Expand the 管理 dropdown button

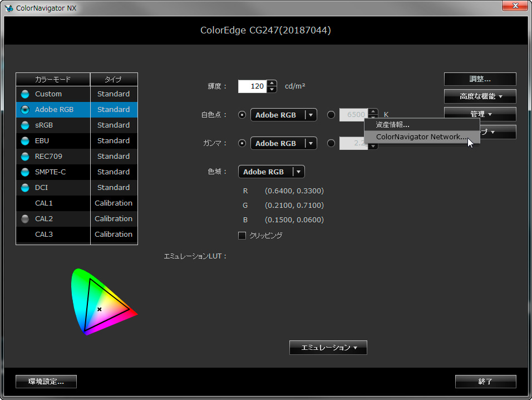[480, 113]
